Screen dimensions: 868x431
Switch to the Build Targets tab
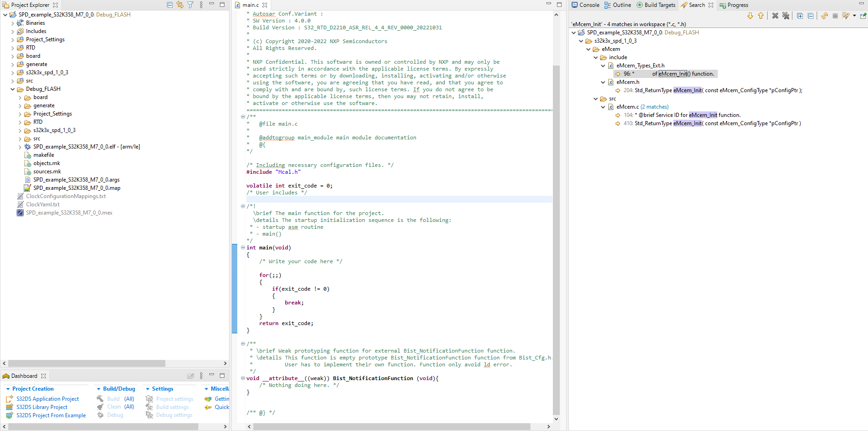click(656, 5)
